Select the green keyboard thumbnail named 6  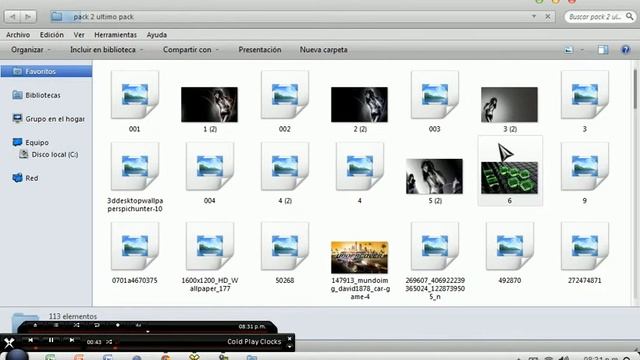click(x=509, y=178)
